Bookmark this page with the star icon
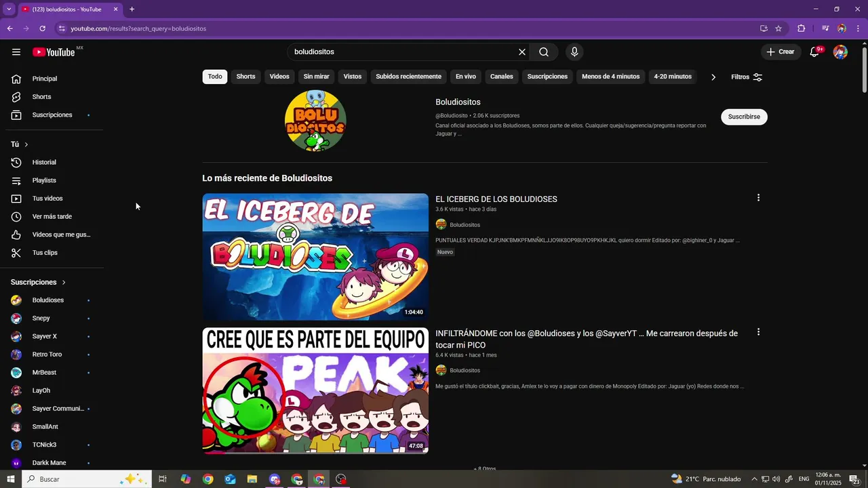This screenshot has width=868, height=488. (778, 28)
